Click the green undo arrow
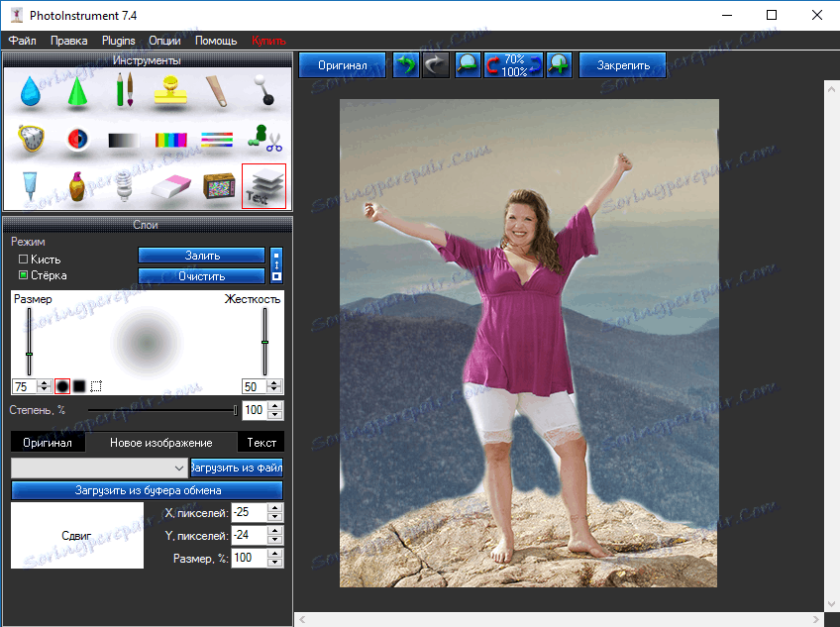The height and width of the screenshot is (627, 840). click(406, 65)
